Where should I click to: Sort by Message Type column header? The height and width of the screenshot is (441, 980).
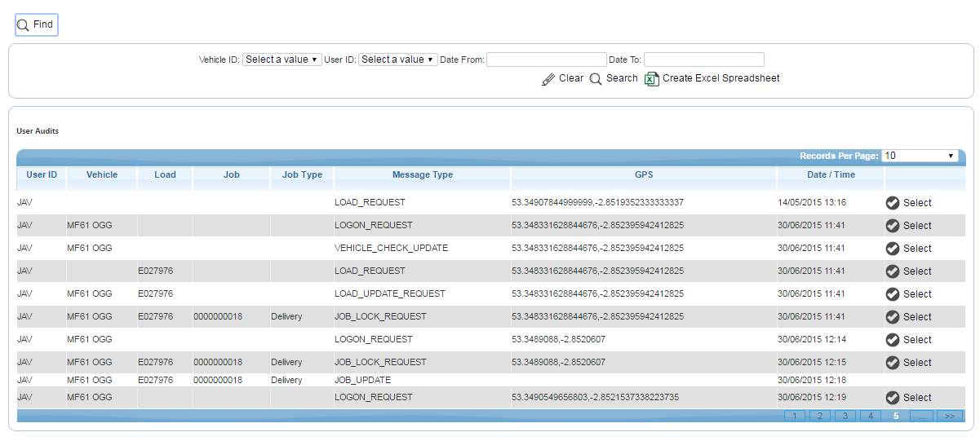423,174
